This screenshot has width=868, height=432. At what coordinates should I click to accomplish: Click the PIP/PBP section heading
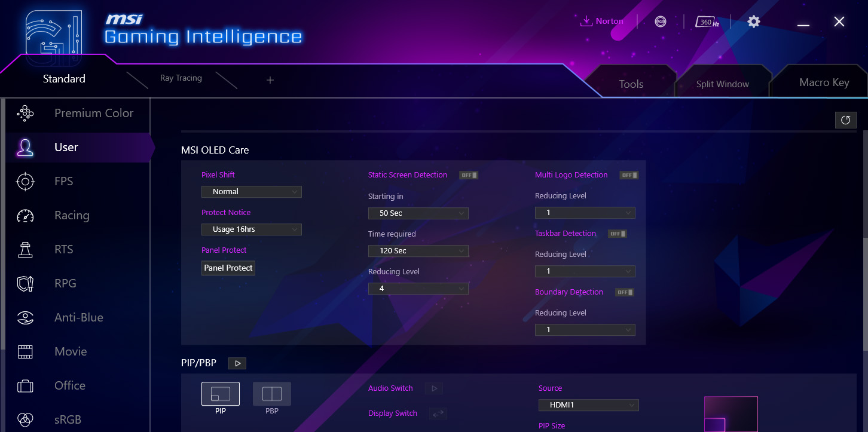199,363
